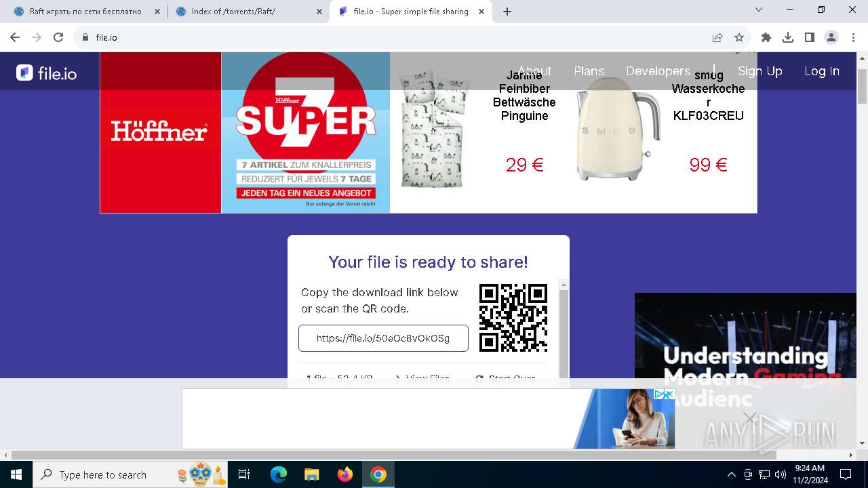The image size is (868, 488).
Task: Bookmark this page with the star icon
Action: 739,37
